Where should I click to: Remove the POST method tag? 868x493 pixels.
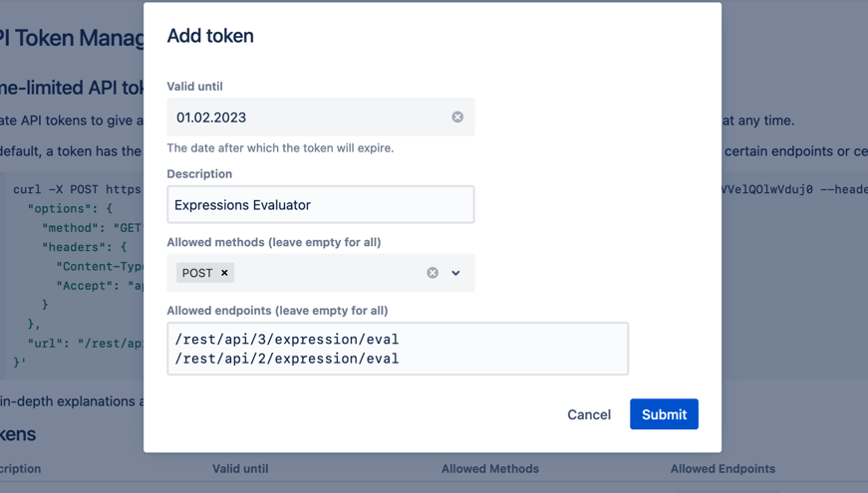225,273
